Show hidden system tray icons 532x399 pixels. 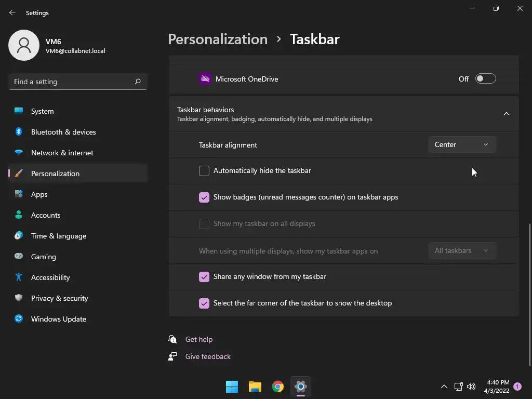click(x=444, y=387)
